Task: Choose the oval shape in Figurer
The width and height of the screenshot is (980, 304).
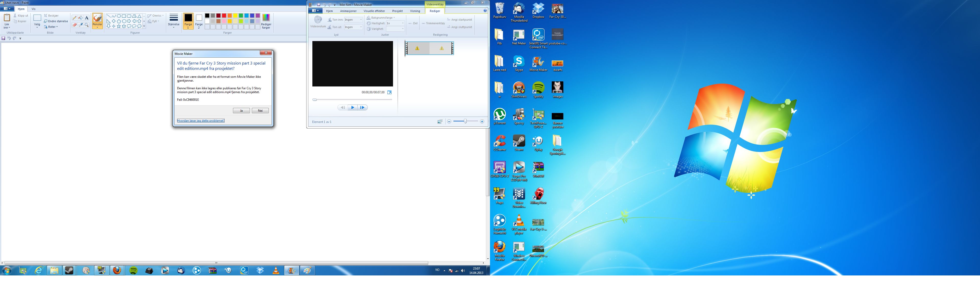Action: pyautogui.click(x=119, y=16)
